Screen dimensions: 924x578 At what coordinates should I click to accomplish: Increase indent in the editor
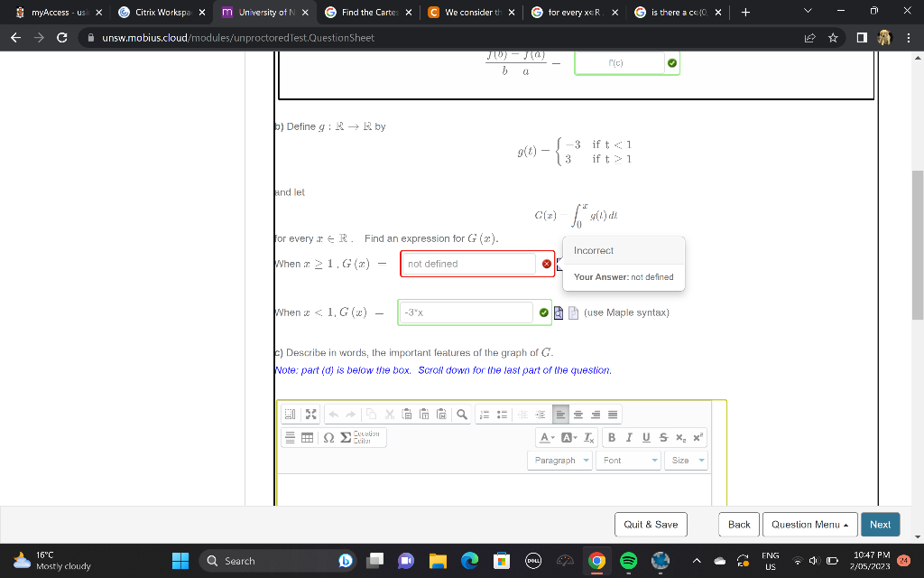point(540,415)
